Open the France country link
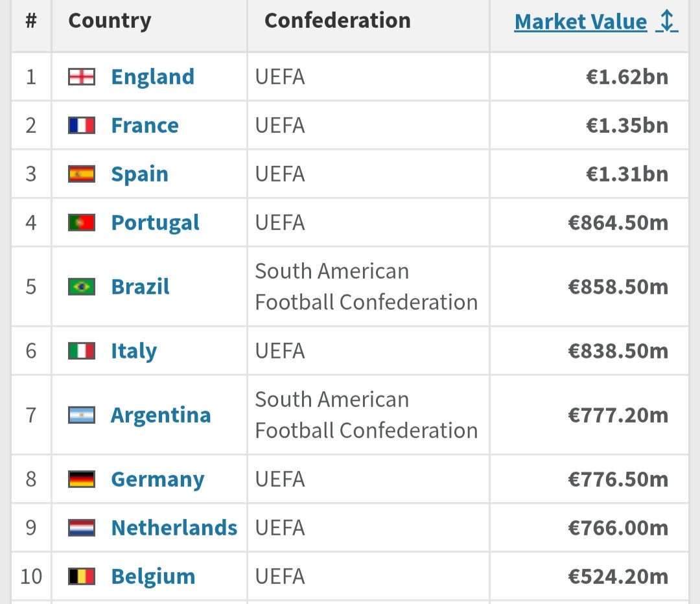Image resolution: width=700 pixels, height=604 pixels. point(145,126)
